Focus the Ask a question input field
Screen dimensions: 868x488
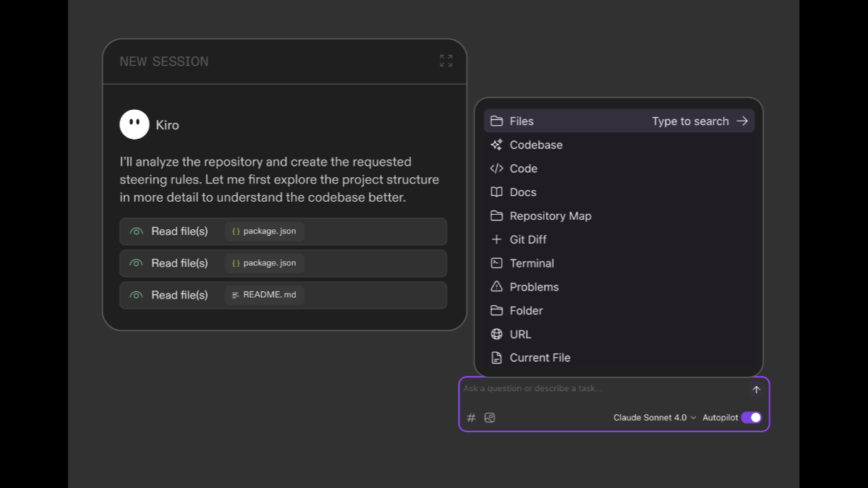600,389
